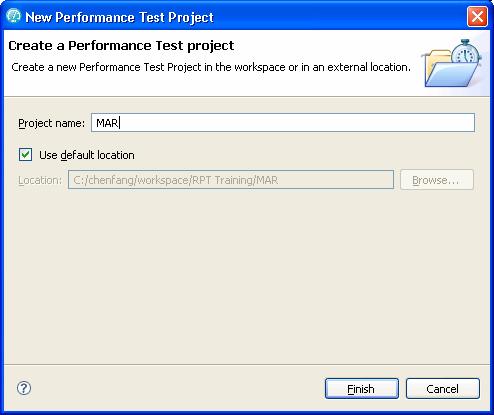The width and height of the screenshot is (494, 415).
Task: Click the 'Location:' label
Action: tap(40, 180)
